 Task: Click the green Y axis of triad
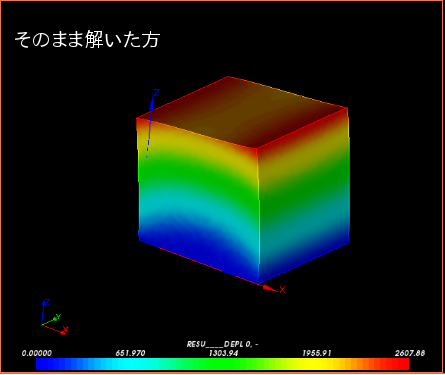pos(50,321)
